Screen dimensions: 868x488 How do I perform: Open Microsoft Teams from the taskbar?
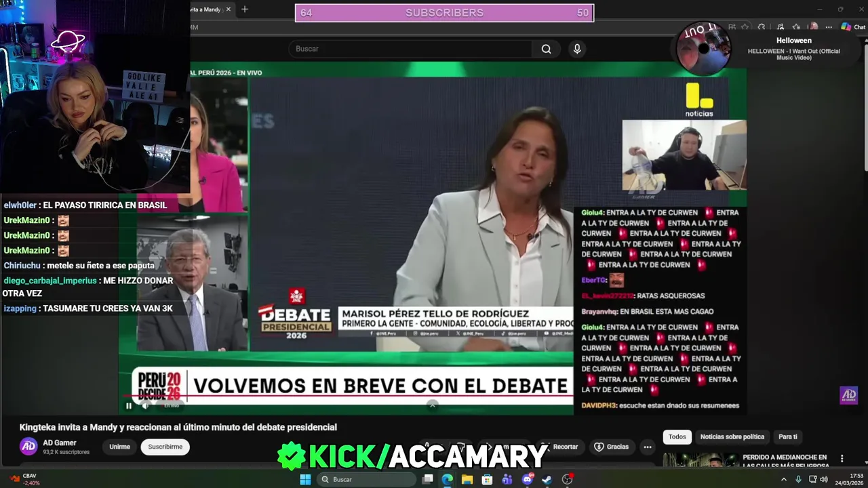pyautogui.click(x=507, y=479)
